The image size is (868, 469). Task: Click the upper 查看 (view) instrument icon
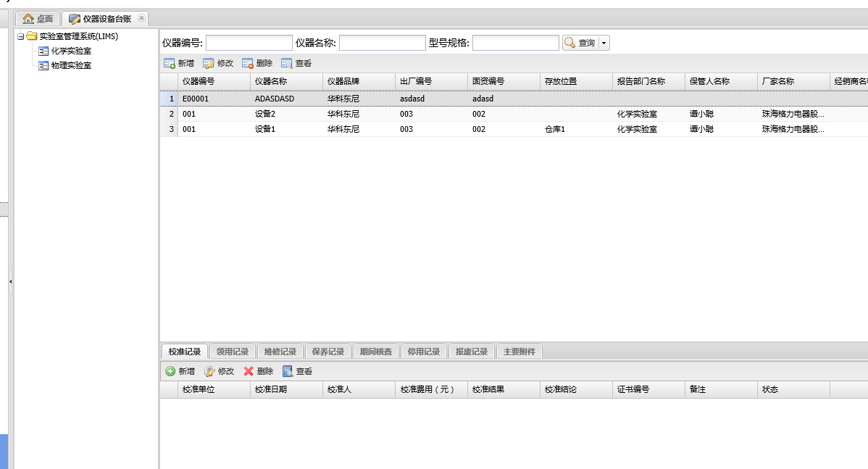click(x=287, y=64)
